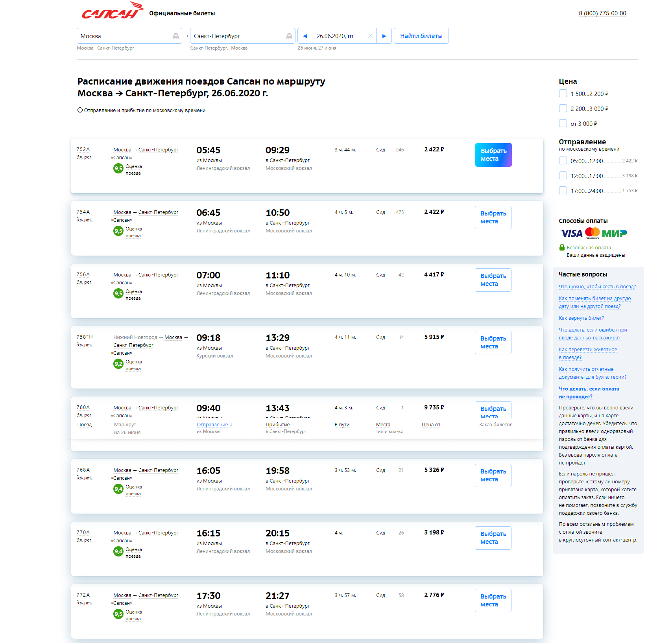
Task: Check price filter 1 500...2 200 ₽
Action: 563,93
